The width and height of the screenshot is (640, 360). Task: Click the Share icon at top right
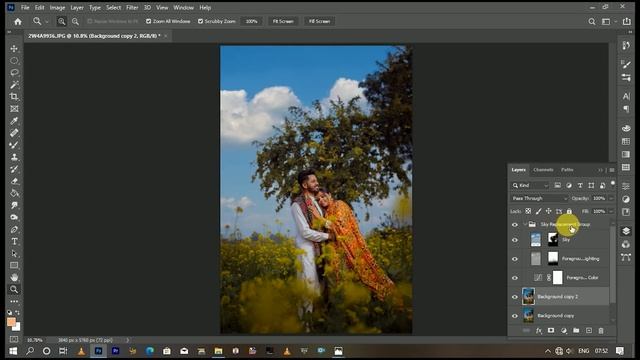627,21
